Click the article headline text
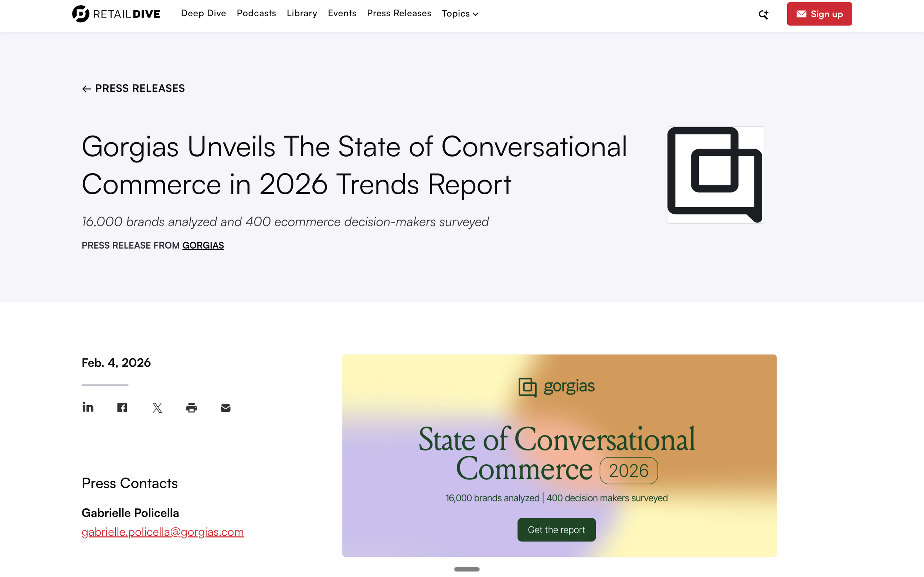The height and width of the screenshot is (577, 924). 354,165
